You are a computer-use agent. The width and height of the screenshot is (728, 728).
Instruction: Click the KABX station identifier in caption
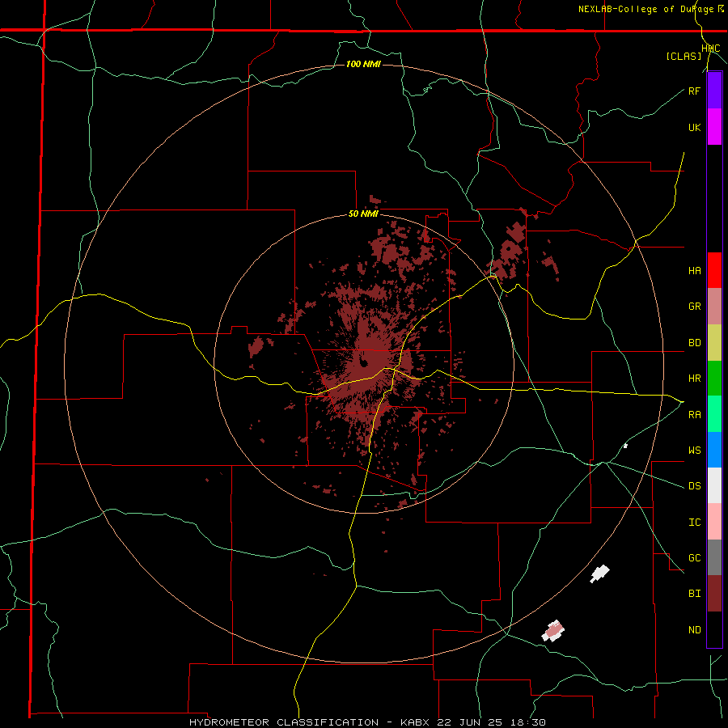[415, 722]
